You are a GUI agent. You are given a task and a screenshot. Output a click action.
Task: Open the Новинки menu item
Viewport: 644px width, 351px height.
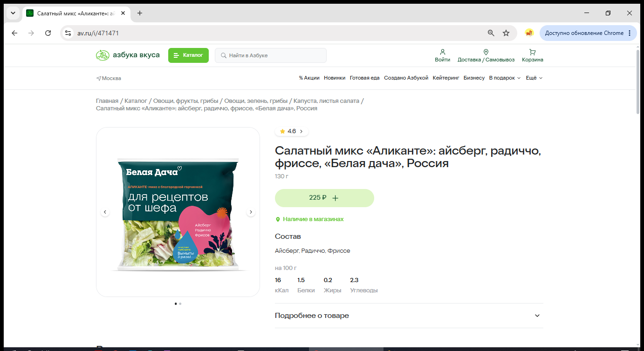tap(335, 78)
